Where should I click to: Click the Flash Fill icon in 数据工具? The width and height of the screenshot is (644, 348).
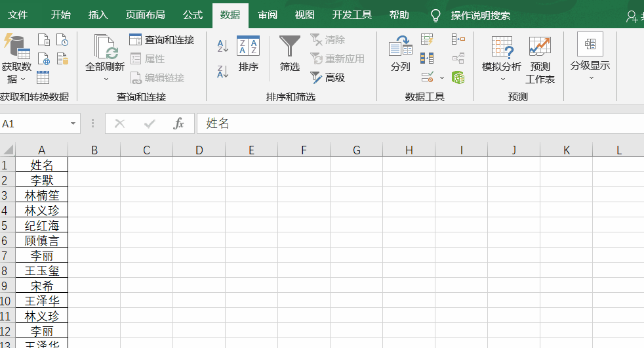[x=427, y=39]
